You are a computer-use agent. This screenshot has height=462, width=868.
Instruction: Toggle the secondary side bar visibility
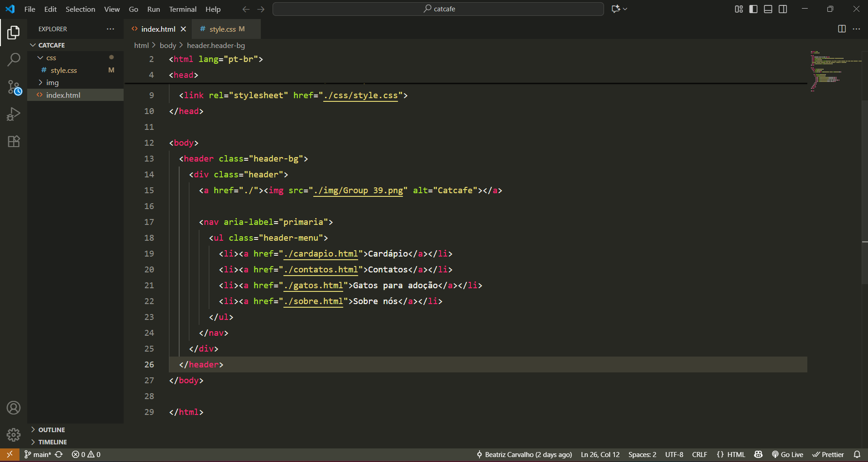pyautogui.click(x=783, y=9)
